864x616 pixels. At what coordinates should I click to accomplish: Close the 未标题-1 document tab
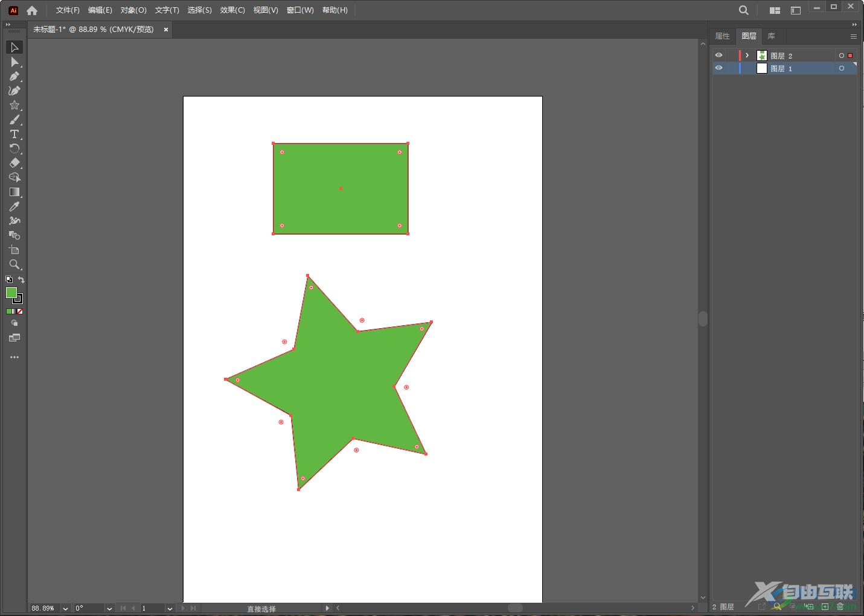pos(166,29)
